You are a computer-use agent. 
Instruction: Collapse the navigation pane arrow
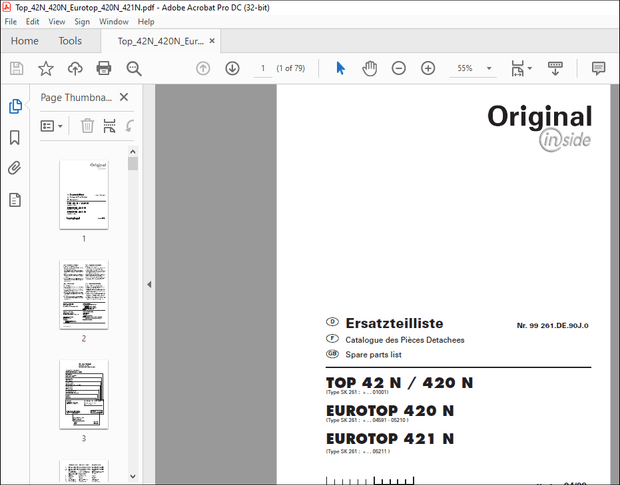pos(149,284)
